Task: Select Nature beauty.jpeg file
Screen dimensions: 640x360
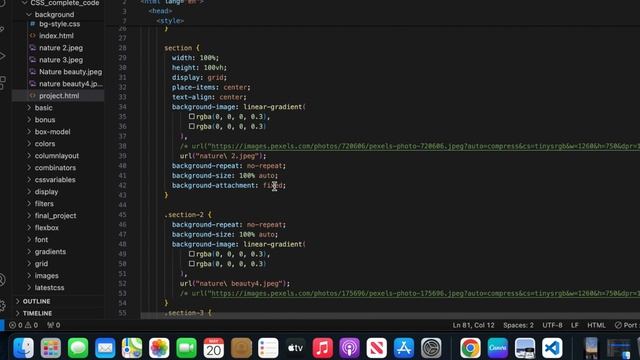Action: (70, 72)
